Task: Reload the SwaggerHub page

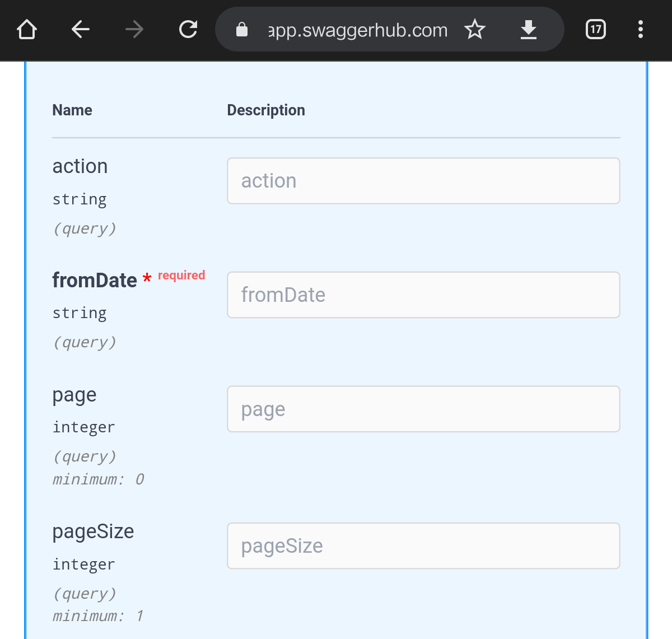Action: point(188,29)
